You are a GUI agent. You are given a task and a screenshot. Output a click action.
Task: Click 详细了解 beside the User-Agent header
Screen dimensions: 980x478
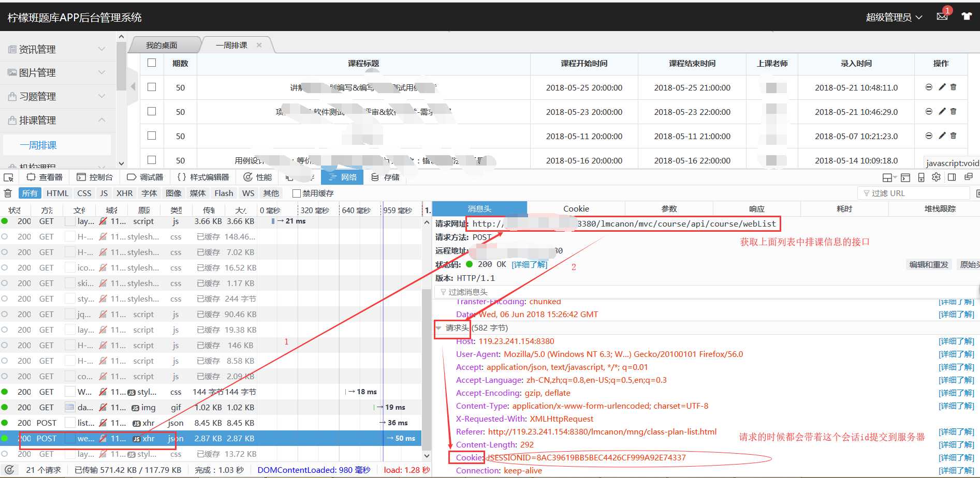coord(956,354)
